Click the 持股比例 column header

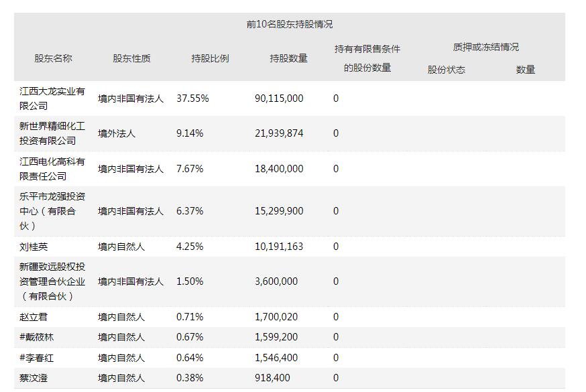(210, 58)
